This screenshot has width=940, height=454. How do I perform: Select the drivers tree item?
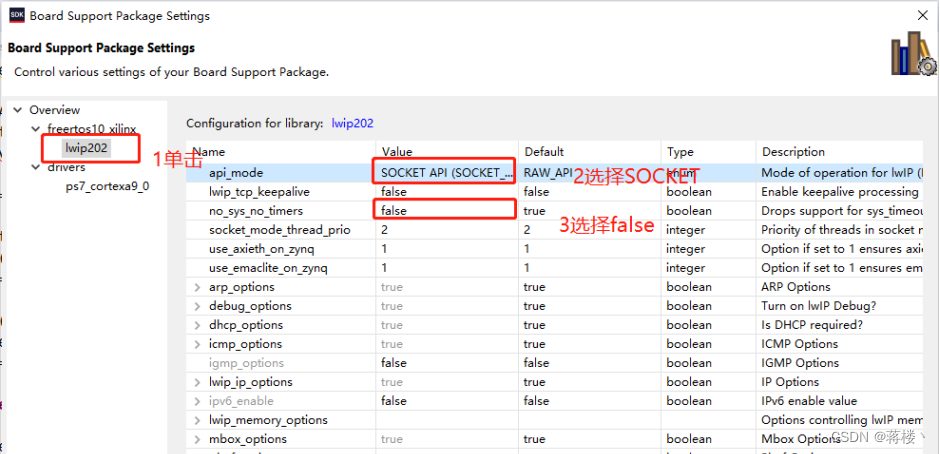click(x=67, y=167)
